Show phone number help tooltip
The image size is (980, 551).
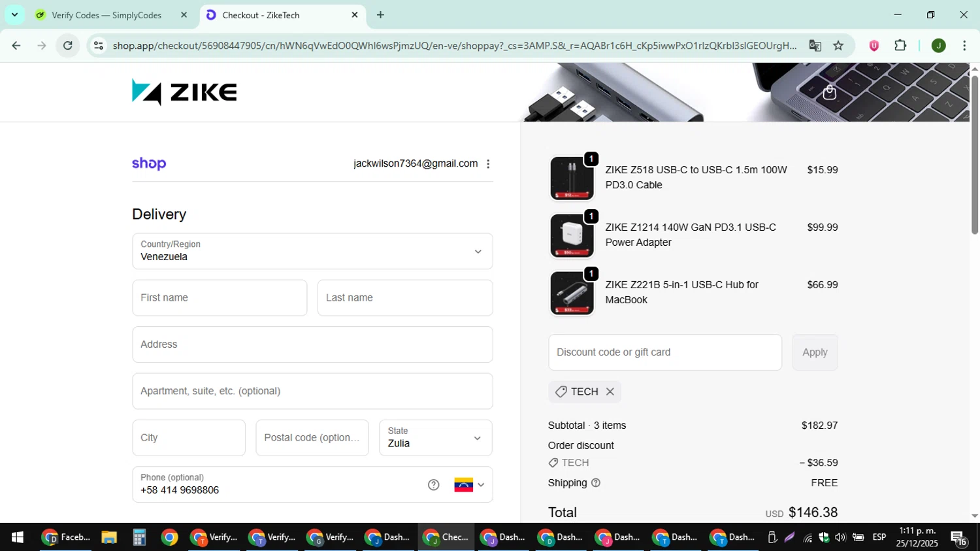click(434, 485)
